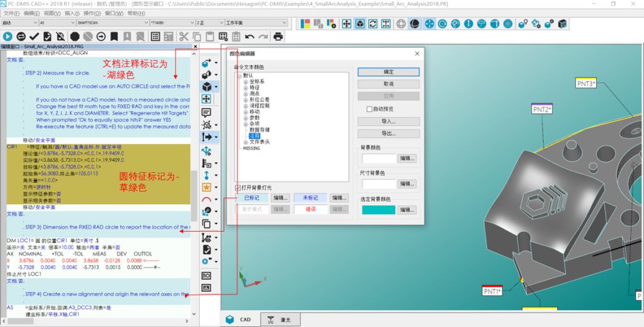Click the scale-to-fit inward arrows icon
Viewport: 644px width, 327px height.
pyautogui.click(x=386, y=23)
